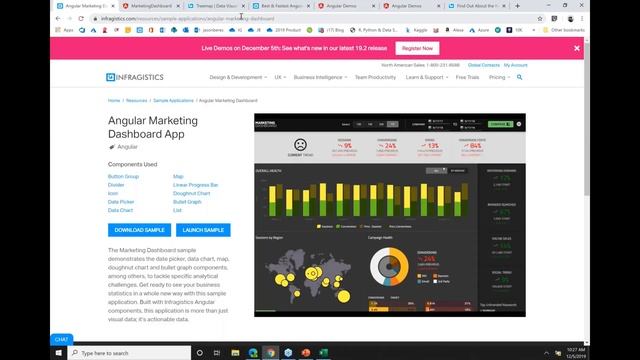
Task: Click the sad face trend icon
Action: tap(300, 144)
